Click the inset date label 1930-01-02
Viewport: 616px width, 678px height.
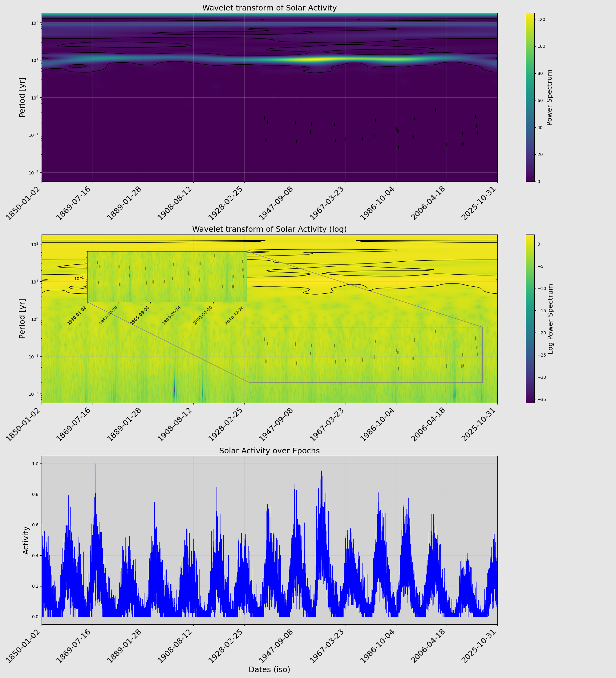click(78, 315)
